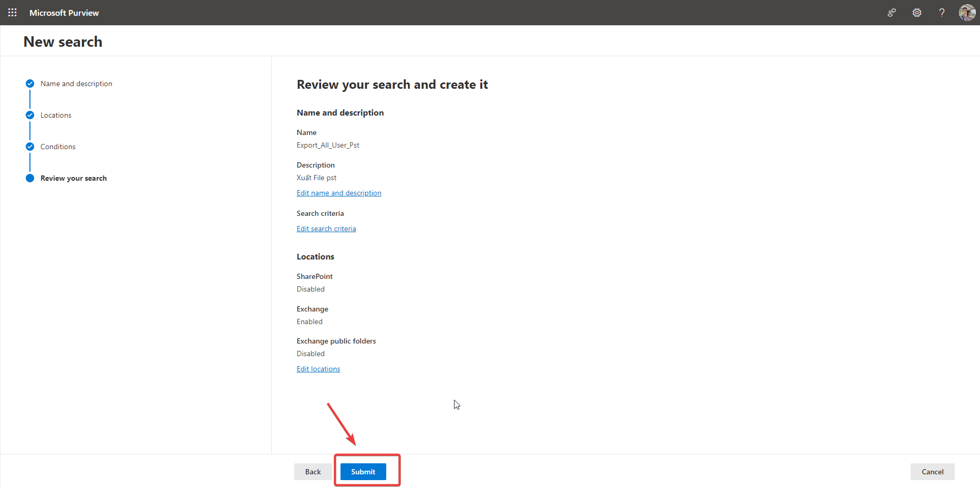Screen dimensions: 980x488
Task: Click the Back button
Action: pyautogui.click(x=313, y=472)
